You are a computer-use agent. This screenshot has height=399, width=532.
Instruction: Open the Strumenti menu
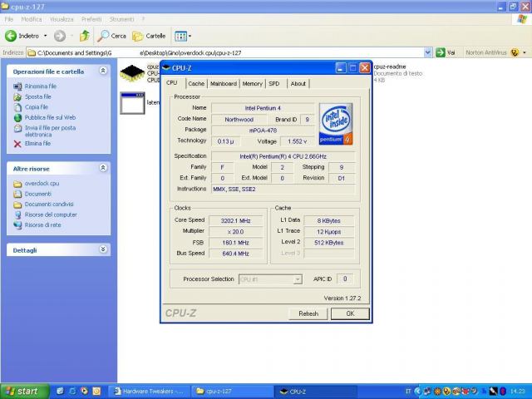pos(121,19)
